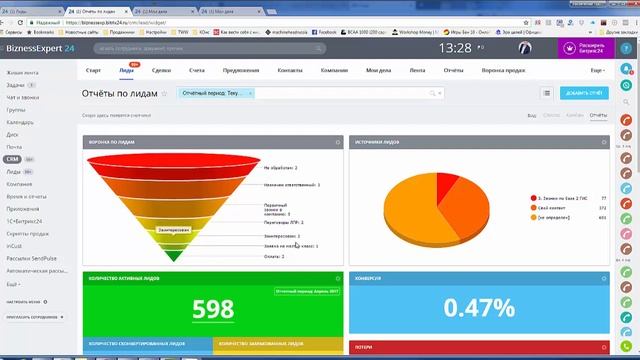Click the magnifier icon in filter field
640x360 pixels.
point(432,93)
